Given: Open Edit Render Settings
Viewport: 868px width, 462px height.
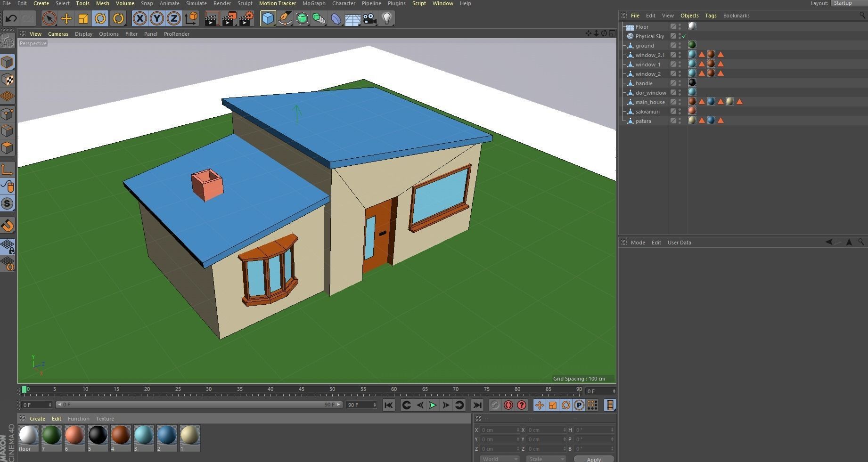Looking at the screenshot, I should [x=246, y=18].
